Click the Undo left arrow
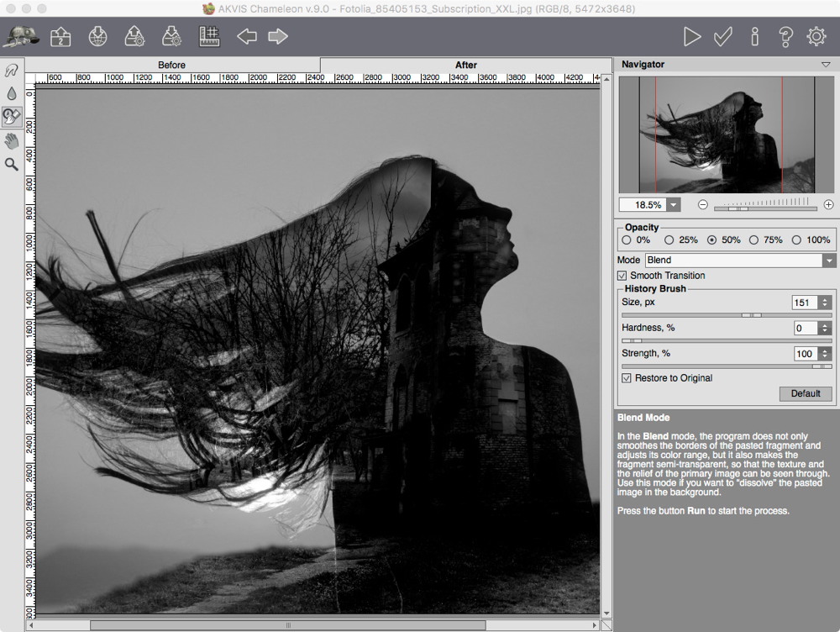This screenshot has height=632, width=840. (246, 36)
